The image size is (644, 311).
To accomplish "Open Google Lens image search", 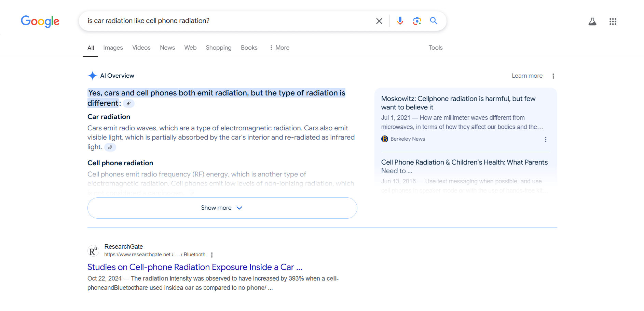I will (x=417, y=21).
